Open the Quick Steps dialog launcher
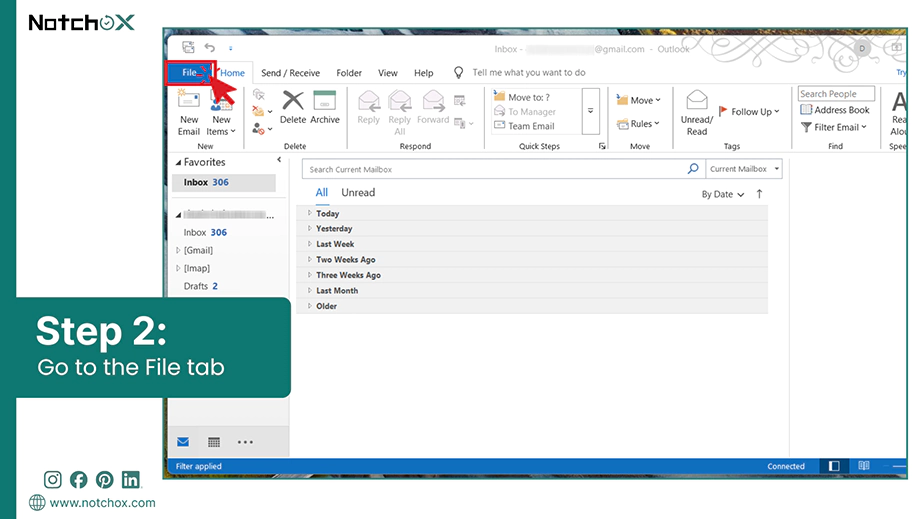 [602, 146]
